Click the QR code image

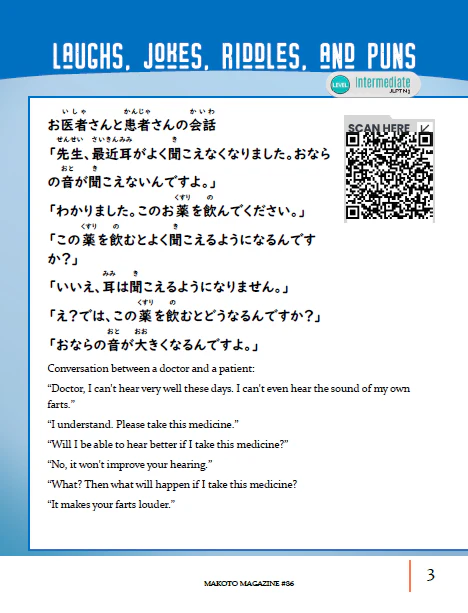[389, 176]
